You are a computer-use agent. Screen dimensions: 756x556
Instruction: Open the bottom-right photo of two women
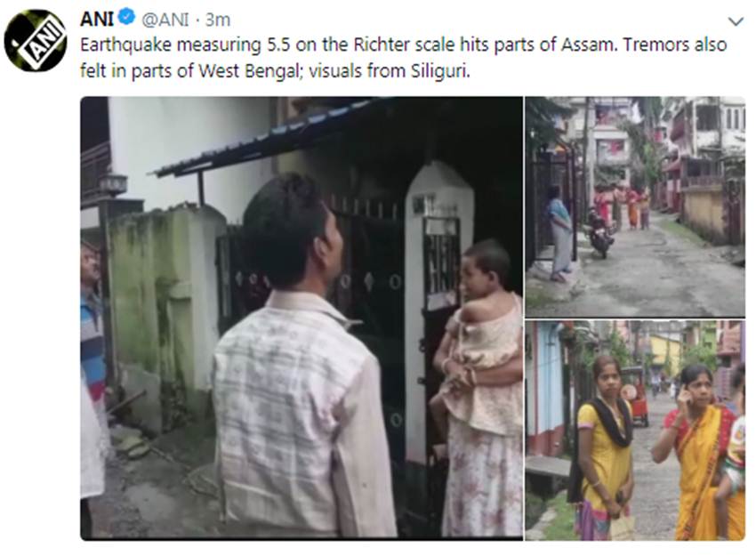[634, 430]
